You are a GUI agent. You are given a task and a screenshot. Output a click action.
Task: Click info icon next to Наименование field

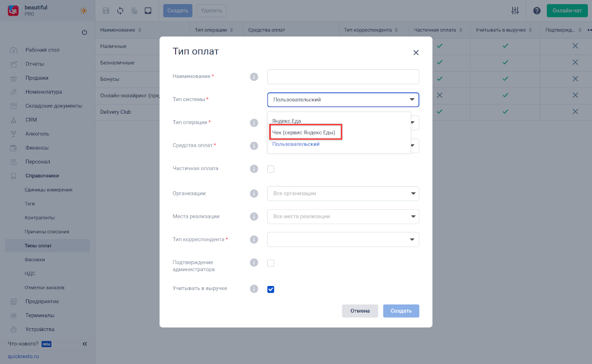(253, 76)
